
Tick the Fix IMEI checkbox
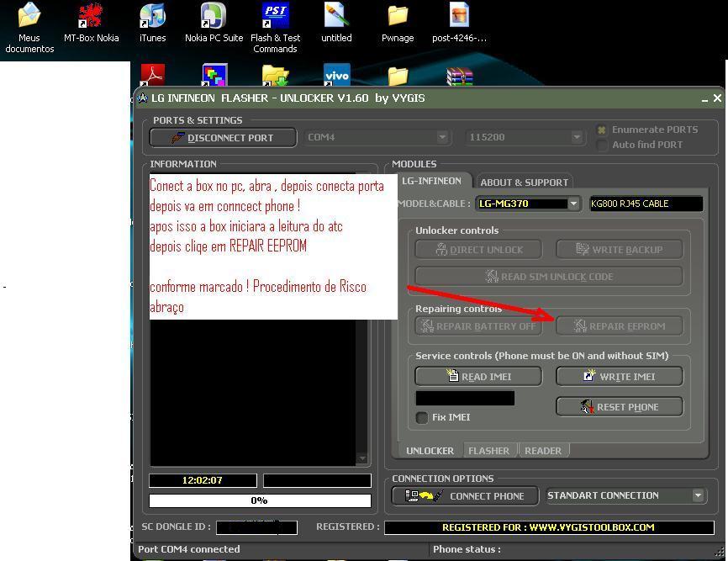[x=421, y=417]
